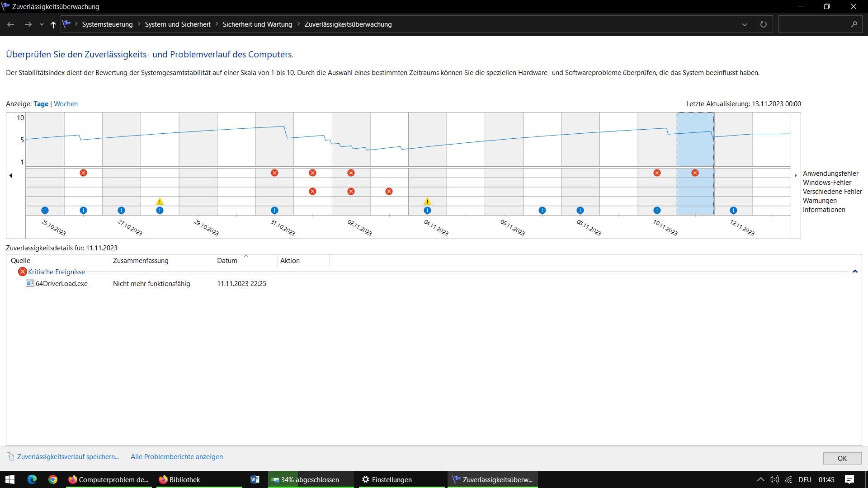Open the address bar history dropdown

[745, 24]
